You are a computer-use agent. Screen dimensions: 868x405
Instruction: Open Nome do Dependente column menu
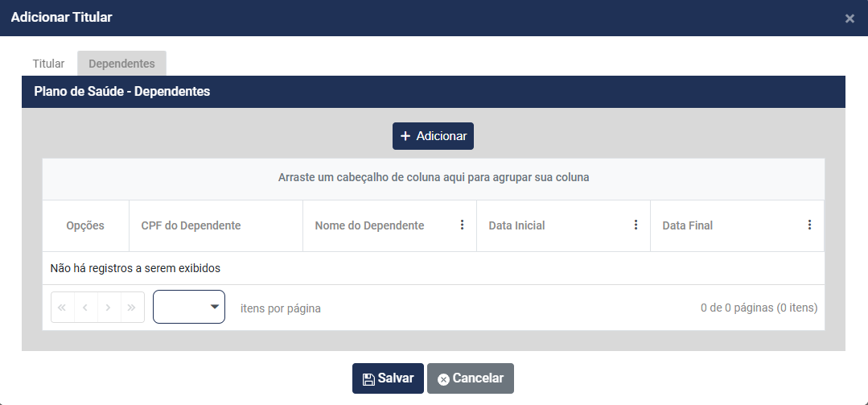(x=462, y=225)
